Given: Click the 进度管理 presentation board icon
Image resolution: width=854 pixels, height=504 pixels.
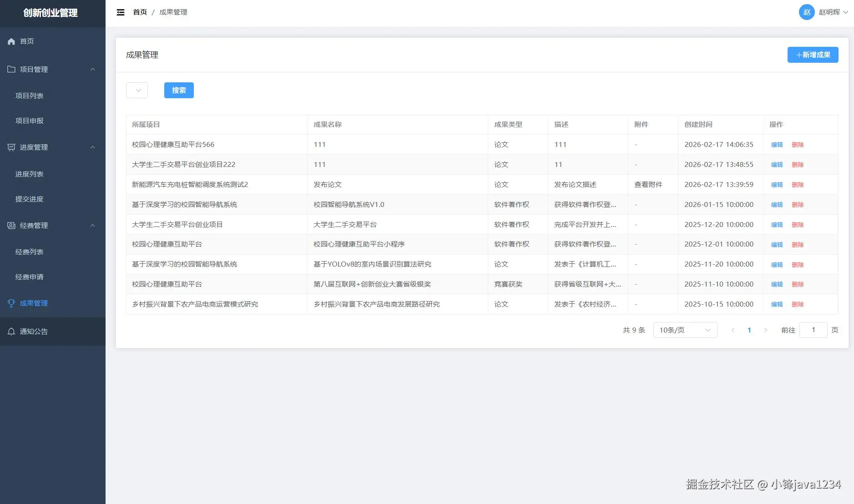Looking at the screenshot, I should (11, 147).
